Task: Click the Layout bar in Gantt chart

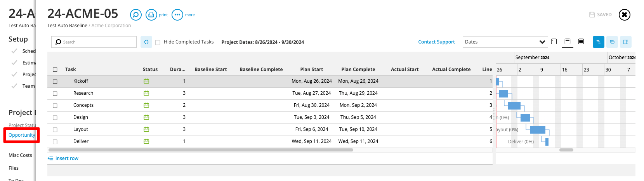Action: (538, 130)
